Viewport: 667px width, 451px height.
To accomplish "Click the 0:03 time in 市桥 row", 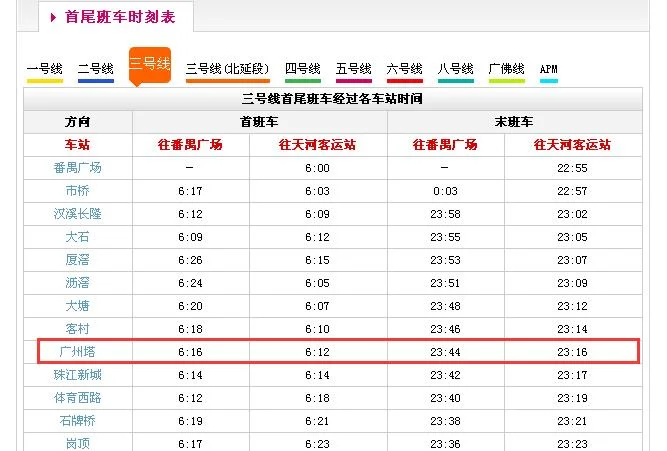I will pos(445,191).
